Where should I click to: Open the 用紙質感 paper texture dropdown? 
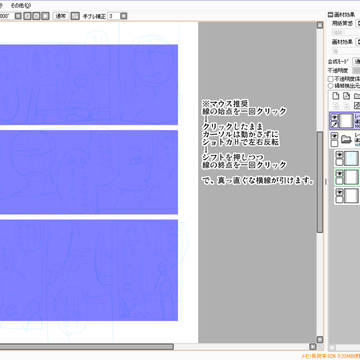click(x=358, y=24)
